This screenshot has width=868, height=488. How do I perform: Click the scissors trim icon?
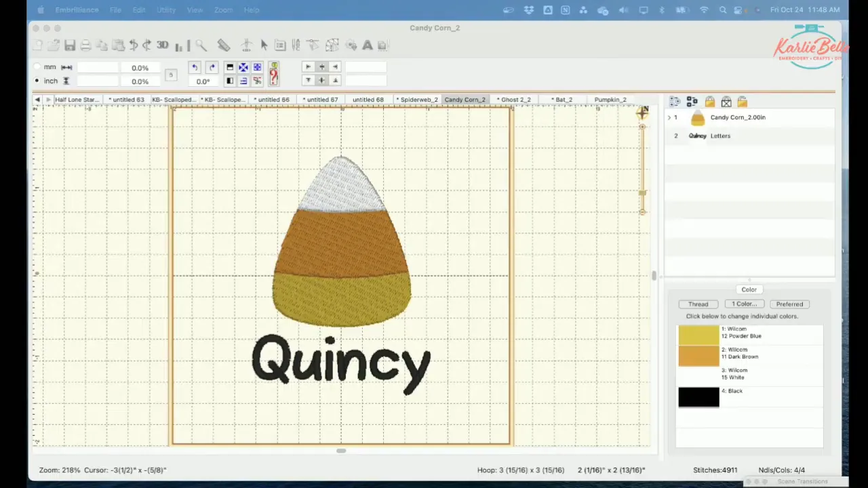coord(257,81)
